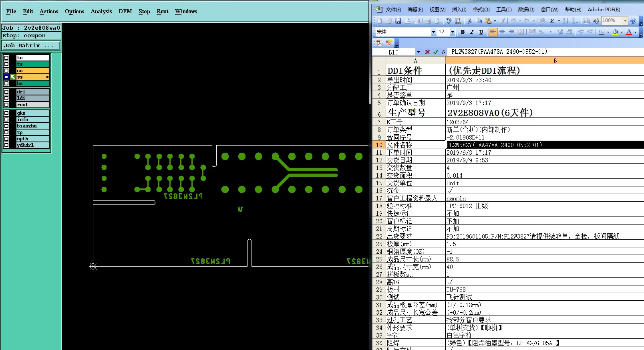Click the Increase Decimal icon

560,32
